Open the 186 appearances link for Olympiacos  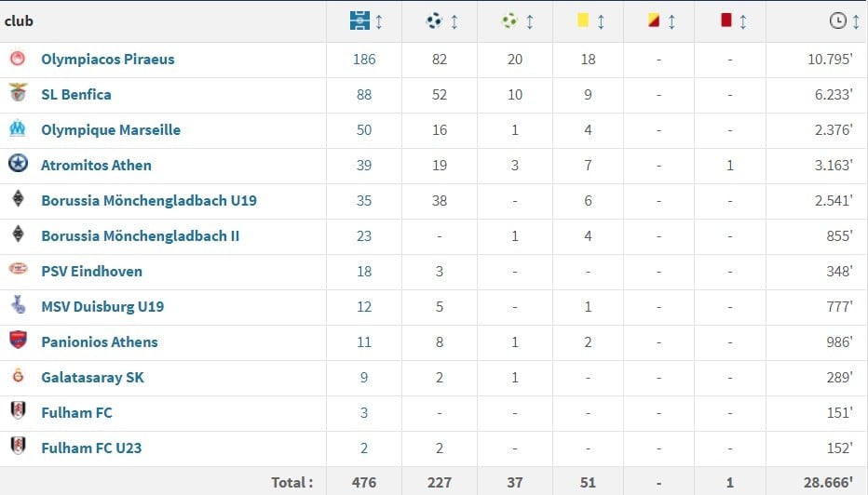[x=364, y=60]
